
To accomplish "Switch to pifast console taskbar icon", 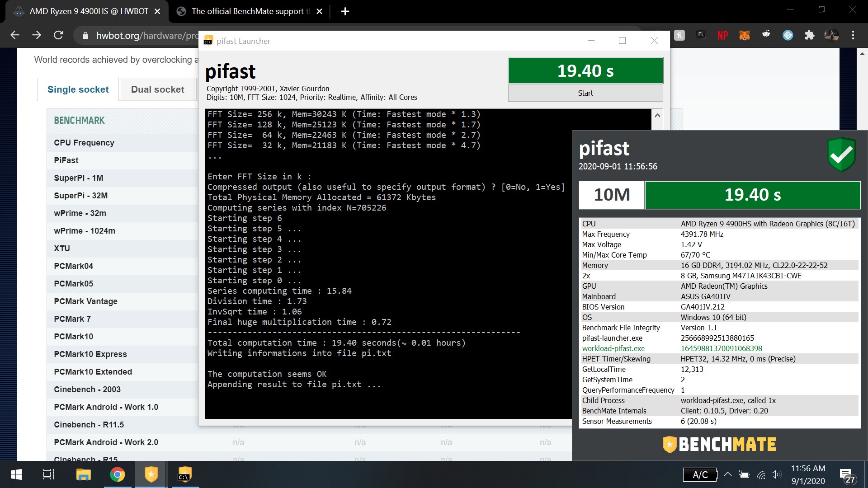I will tap(185, 474).
